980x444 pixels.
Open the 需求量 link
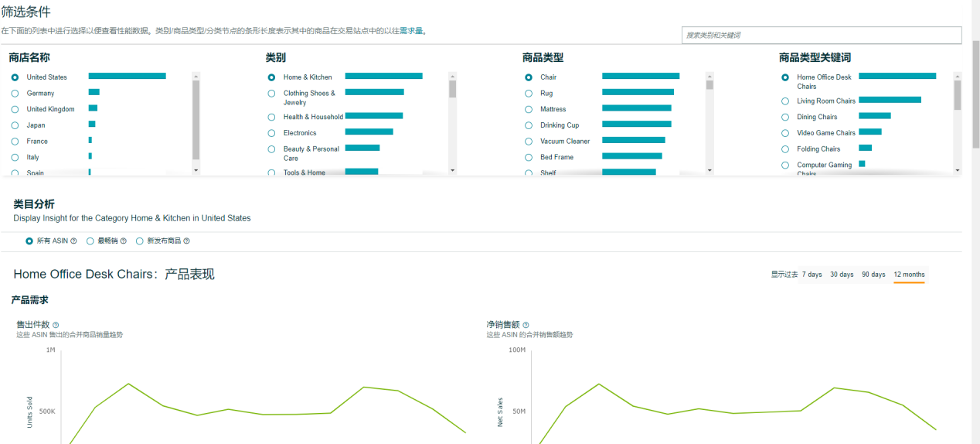click(x=411, y=31)
